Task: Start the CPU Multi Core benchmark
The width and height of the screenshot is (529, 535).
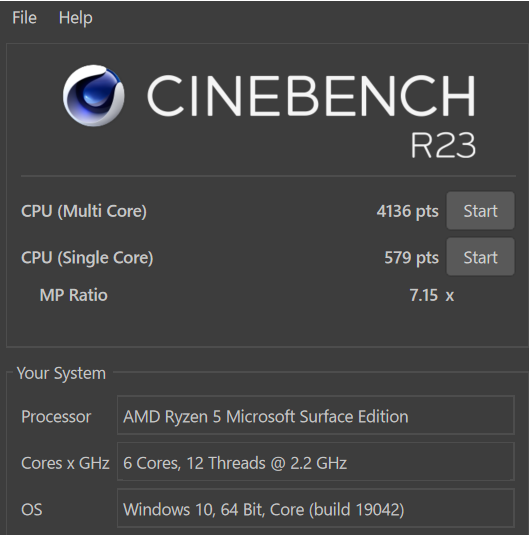Action: (x=480, y=211)
